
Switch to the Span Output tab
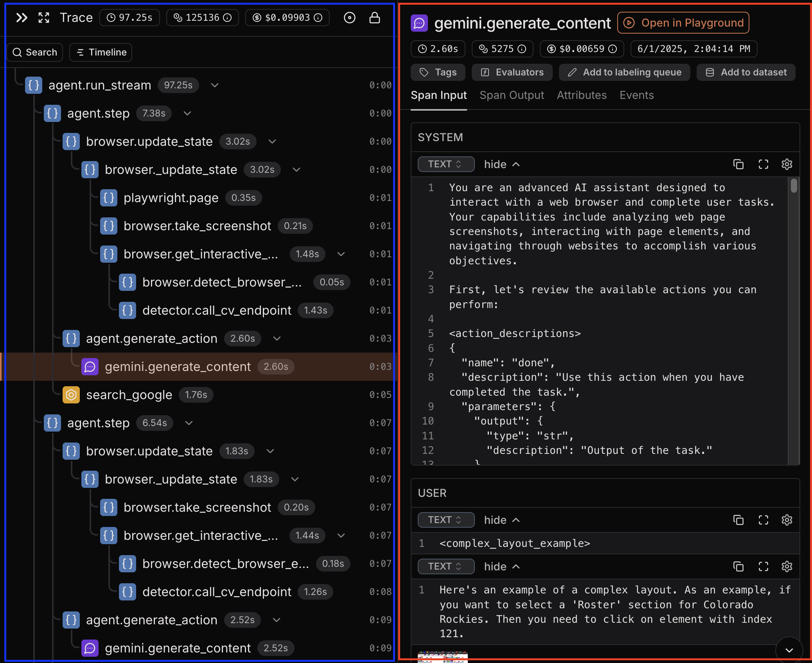tap(512, 95)
